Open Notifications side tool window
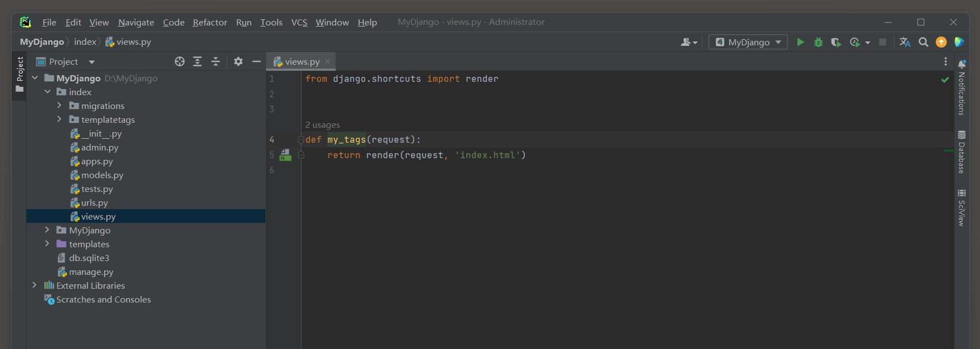The image size is (980, 349). pos(962,87)
